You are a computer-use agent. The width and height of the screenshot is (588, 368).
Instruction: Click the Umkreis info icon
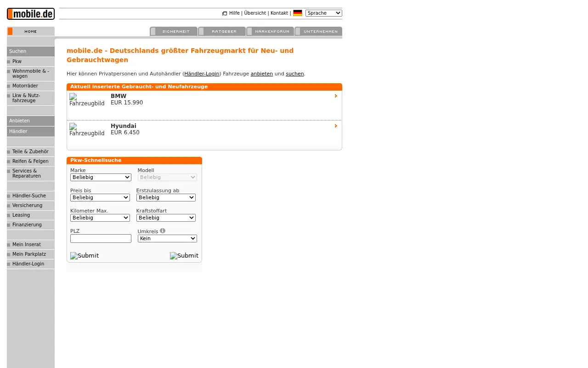(163, 231)
